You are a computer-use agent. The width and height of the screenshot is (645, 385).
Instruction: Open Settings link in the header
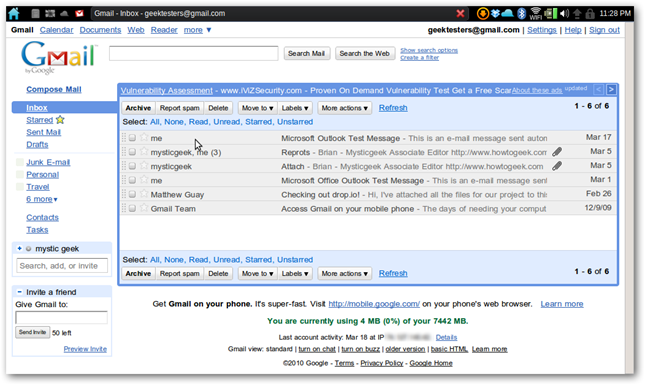(x=542, y=30)
